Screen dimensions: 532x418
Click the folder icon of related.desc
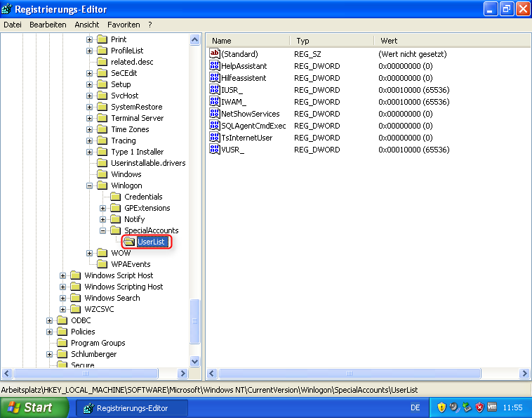[x=102, y=62]
